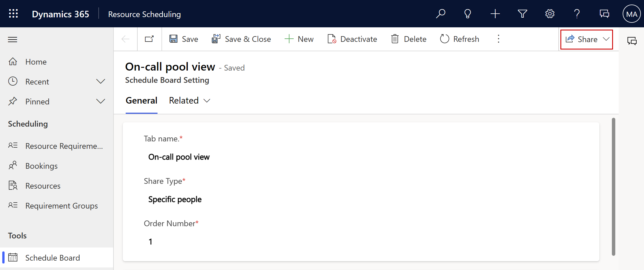Click the form vertical scrollbar
This screenshot has height=270, width=644.
614,187
